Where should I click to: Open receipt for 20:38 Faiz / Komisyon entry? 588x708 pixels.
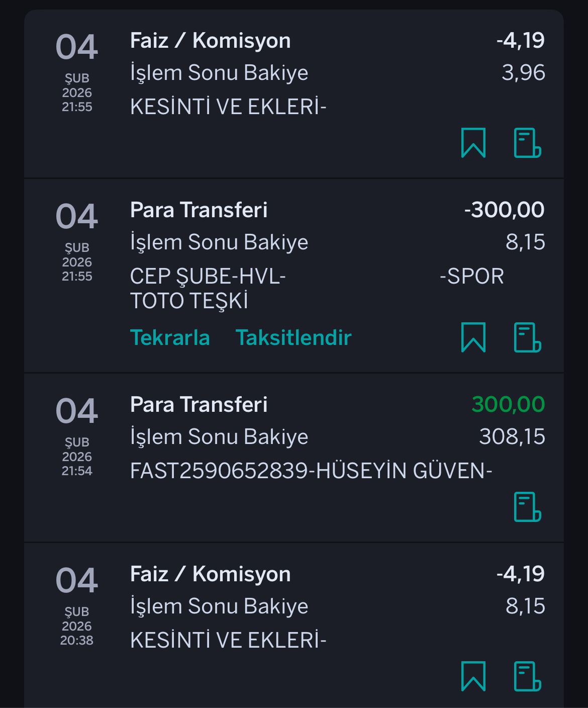click(527, 676)
